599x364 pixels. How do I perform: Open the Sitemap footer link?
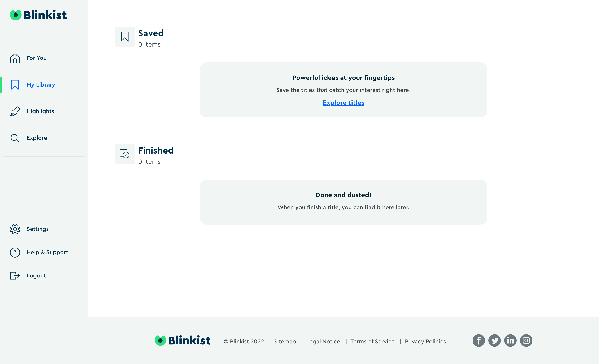point(285,341)
